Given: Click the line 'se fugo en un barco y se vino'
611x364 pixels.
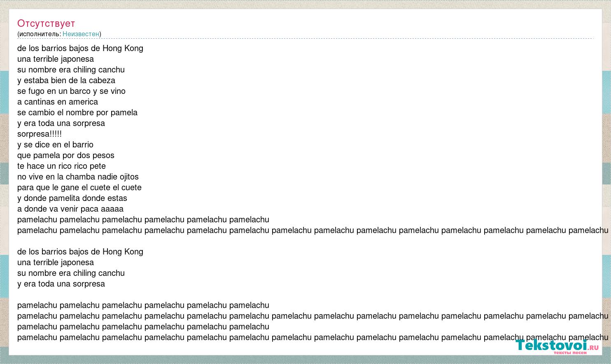Looking at the screenshot, I should [x=71, y=91].
